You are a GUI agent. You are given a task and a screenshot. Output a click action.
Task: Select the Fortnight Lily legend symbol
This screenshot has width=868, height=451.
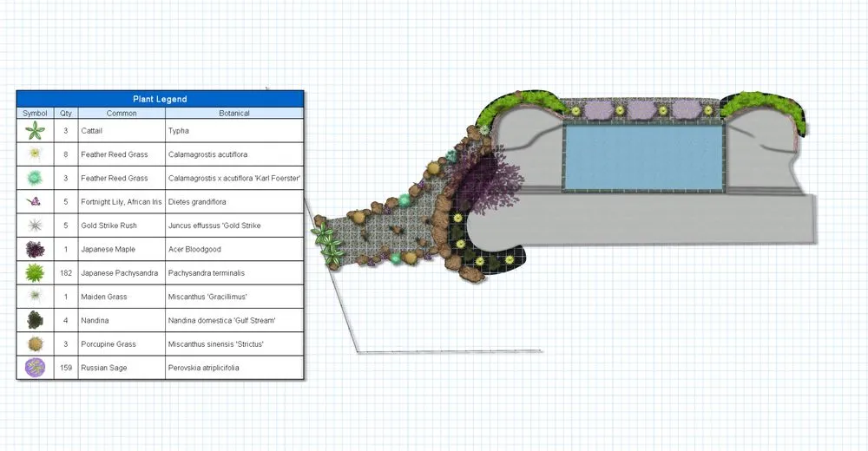[x=35, y=202]
